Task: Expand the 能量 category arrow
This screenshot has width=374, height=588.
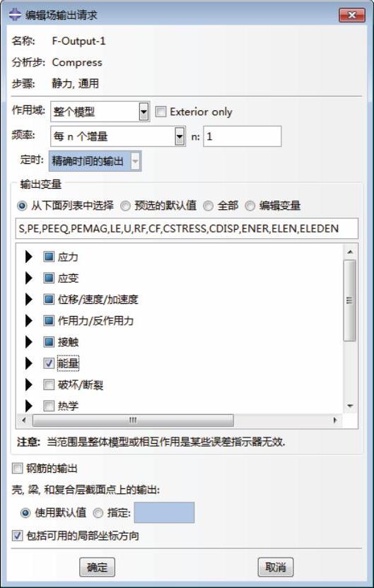Action: click(x=29, y=363)
